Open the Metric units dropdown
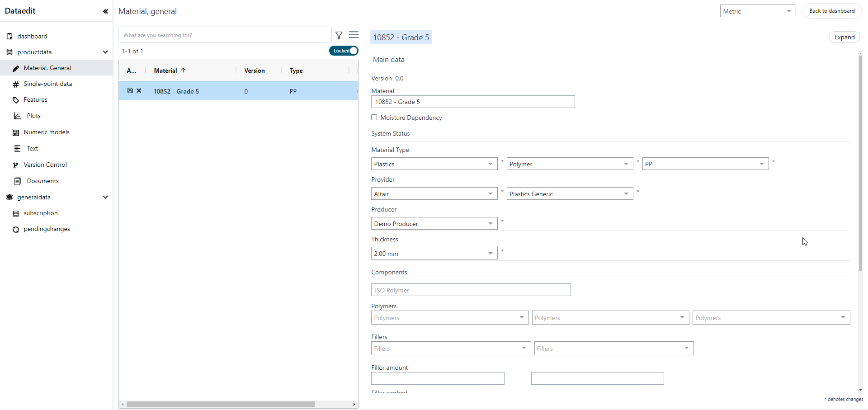Screen dimensions: 868x410 [x=758, y=11]
